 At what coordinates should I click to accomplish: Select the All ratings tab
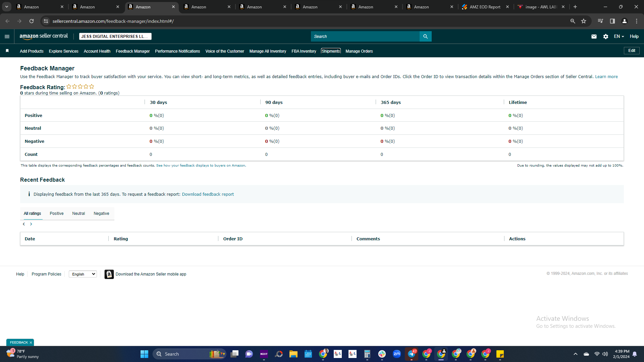coord(33,214)
